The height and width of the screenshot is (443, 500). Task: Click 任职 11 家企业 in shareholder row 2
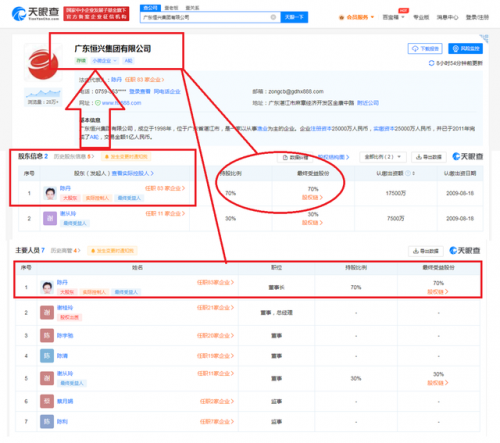click(165, 214)
